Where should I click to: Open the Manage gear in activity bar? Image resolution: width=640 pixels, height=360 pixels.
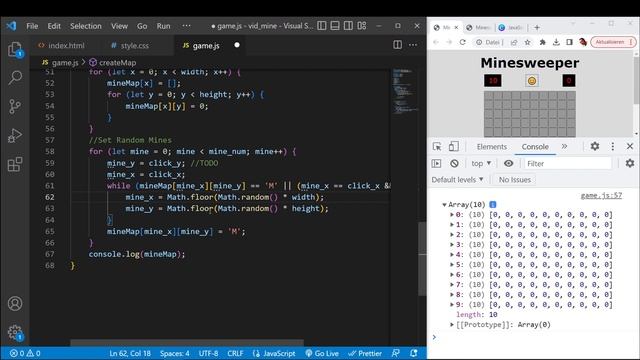[x=15, y=332]
